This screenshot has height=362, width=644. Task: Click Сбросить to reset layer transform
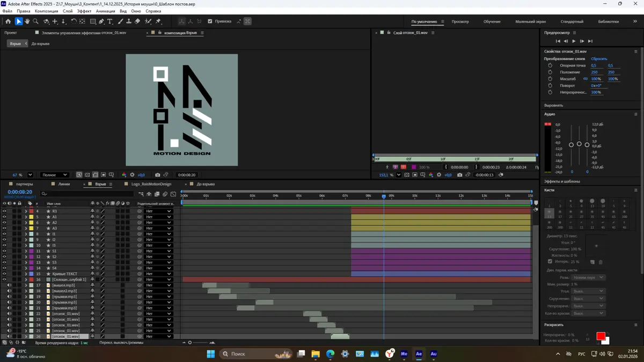[599, 59]
